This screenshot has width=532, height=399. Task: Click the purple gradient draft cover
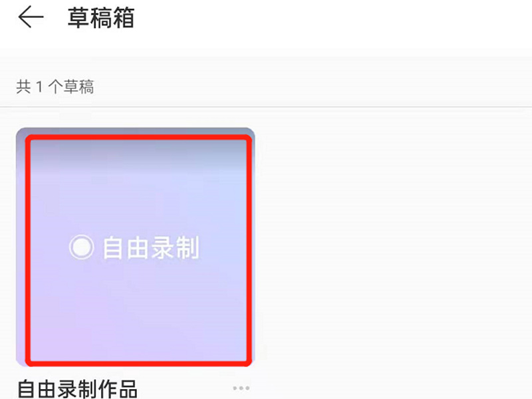point(136,247)
